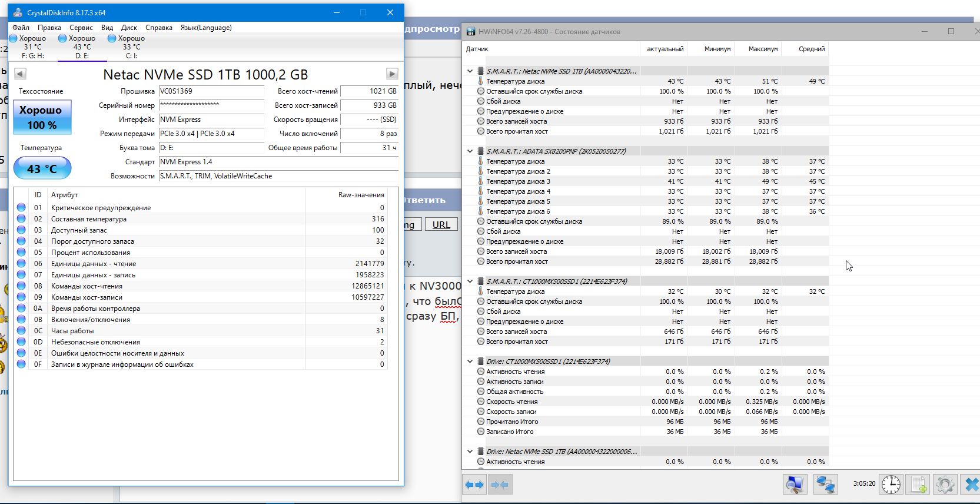This screenshot has height=504, width=980.
Task: Click the Средний column header
Action: click(x=805, y=49)
